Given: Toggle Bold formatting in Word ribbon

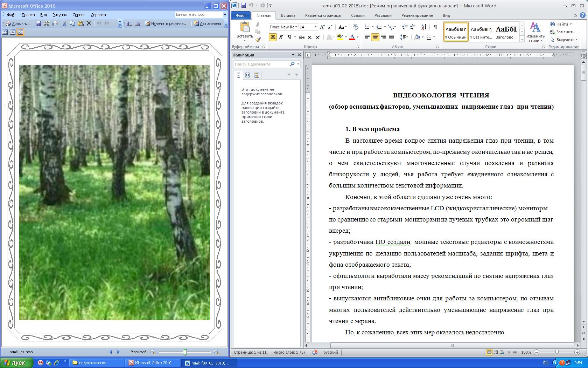Looking at the screenshot, I should click(273, 37).
